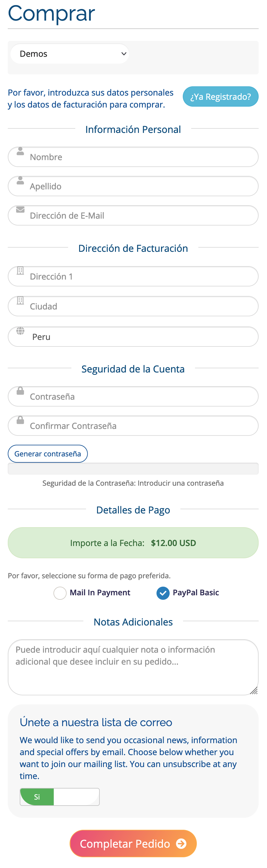Submit with the Completar Pedido button
This screenshot has width=267, height=868.
coord(133,844)
